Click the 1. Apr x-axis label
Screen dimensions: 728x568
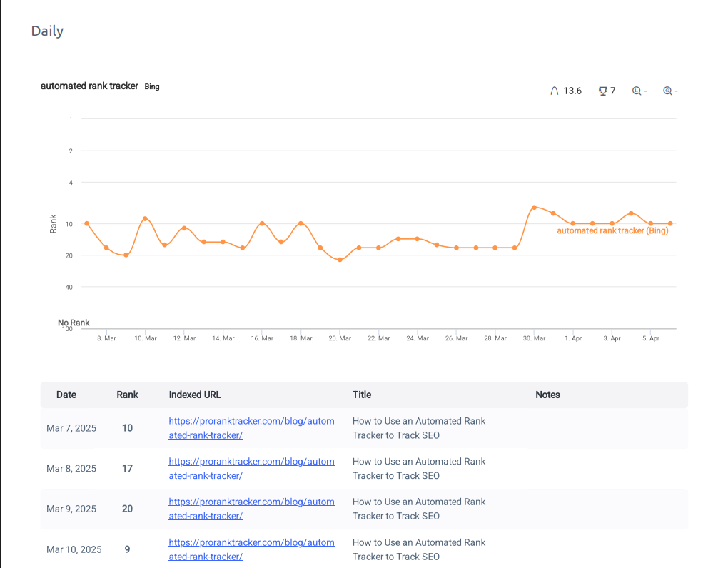point(573,338)
